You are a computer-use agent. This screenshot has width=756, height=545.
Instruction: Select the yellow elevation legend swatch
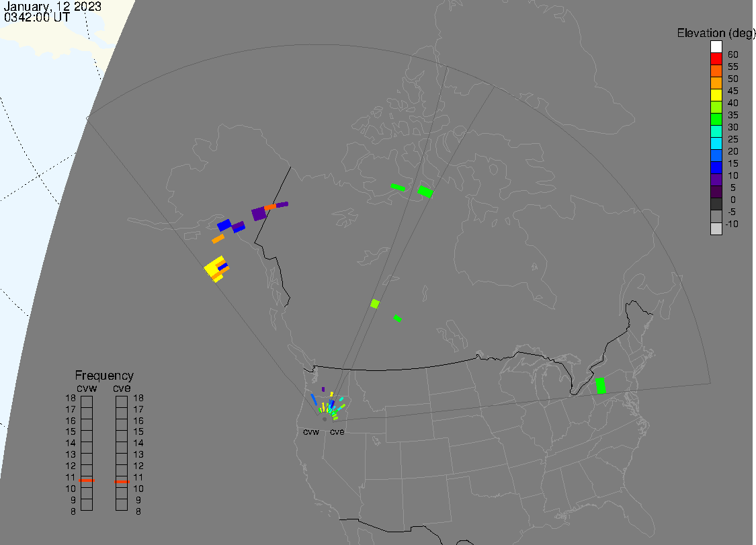tap(716, 95)
